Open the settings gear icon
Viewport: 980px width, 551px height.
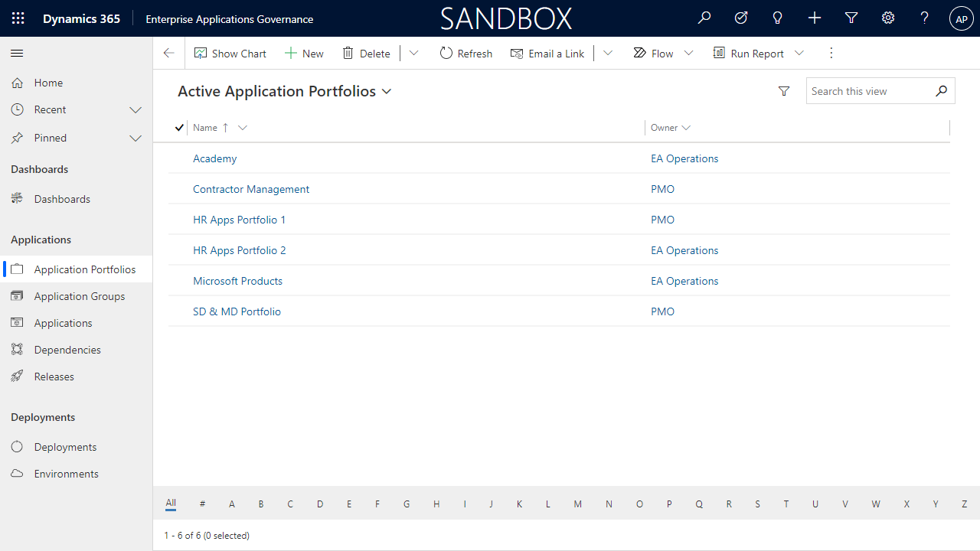click(888, 18)
